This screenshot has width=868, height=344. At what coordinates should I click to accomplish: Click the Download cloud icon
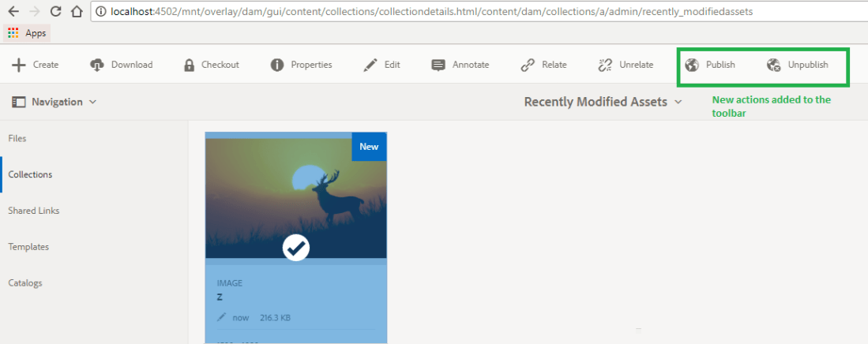tap(97, 65)
